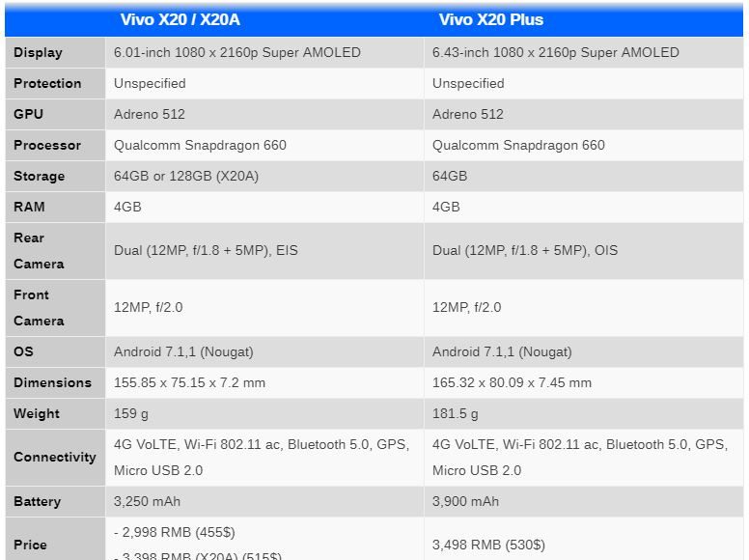The height and width of the screenshot is (560, 749).
Task: Click the 6.43-inch Super AMOLED display cell
Action: click(556, 53)
